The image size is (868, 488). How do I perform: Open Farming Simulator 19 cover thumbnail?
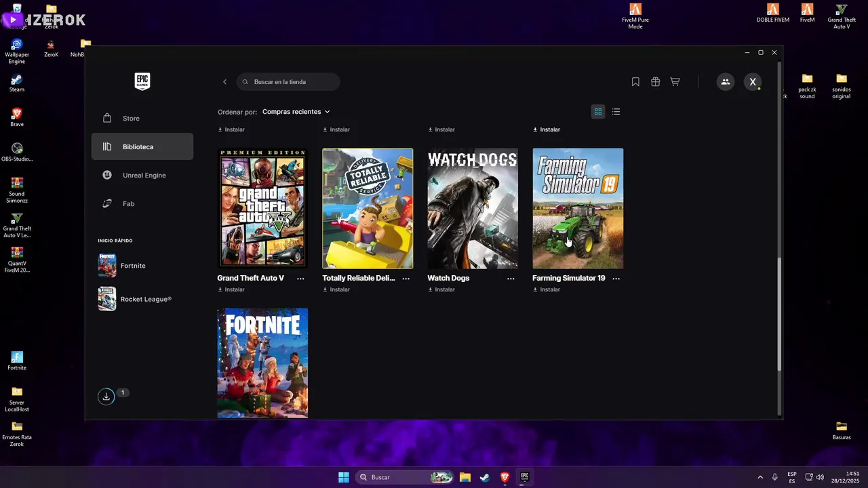point(578,208)
